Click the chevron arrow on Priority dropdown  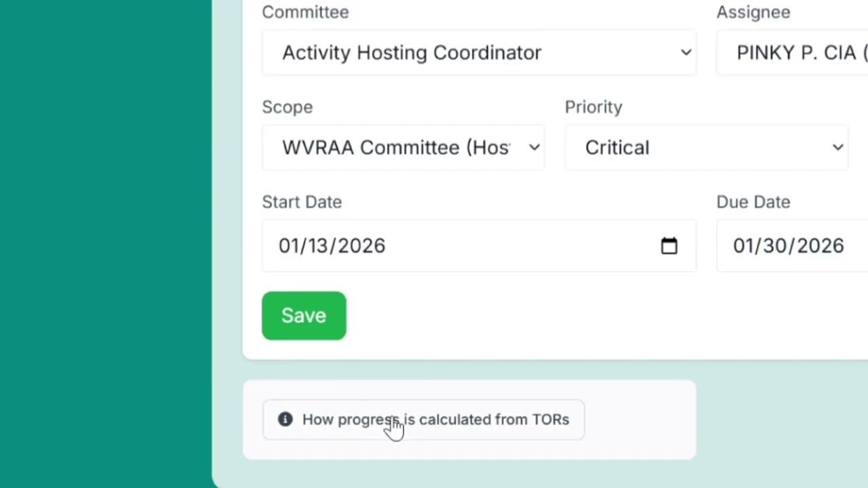click(838, 148)
